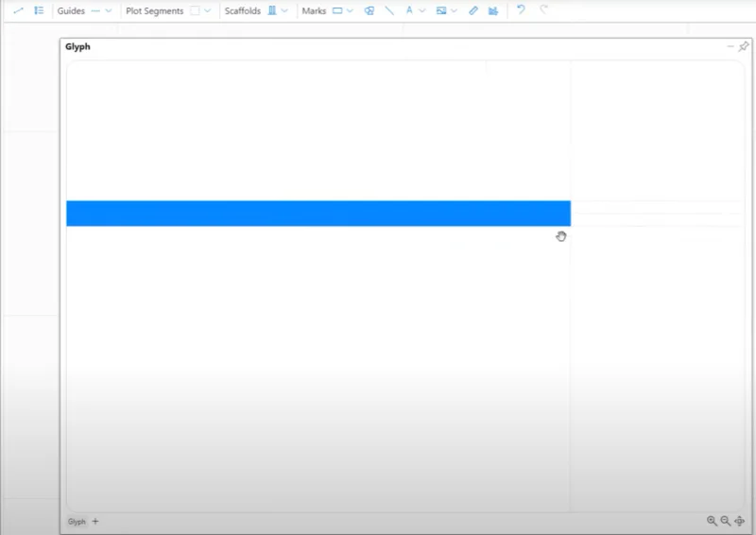Select the horizontal Guide line icon
Viewport: 756px width, 535px height.
click(x=95, y=10)
